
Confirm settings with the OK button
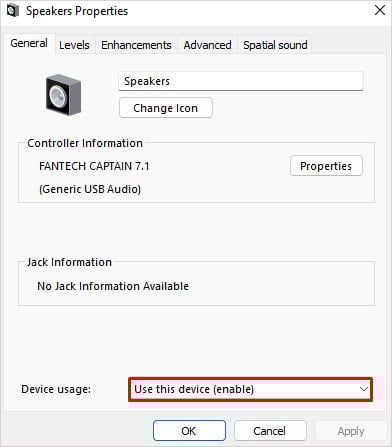click(x=189, y=431)
